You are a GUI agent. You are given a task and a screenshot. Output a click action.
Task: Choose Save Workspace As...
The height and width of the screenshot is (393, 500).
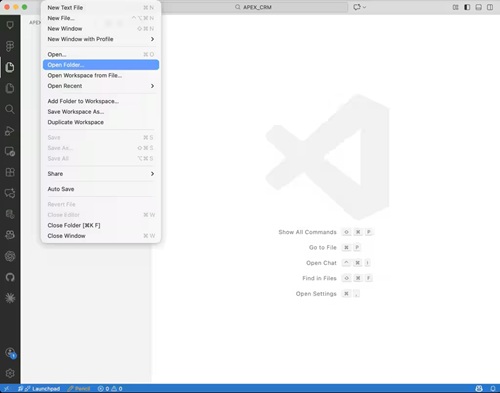[101, 112]
